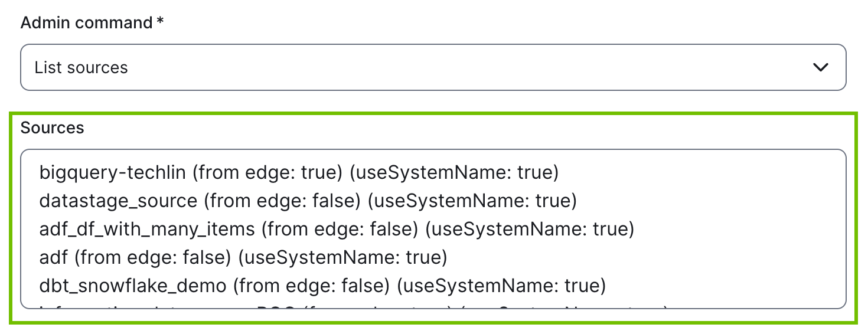Click "(from edge: false)" on the datastage_source line
Screen dimensions: 868x334
pyautogui.click(x=282, y=201)
